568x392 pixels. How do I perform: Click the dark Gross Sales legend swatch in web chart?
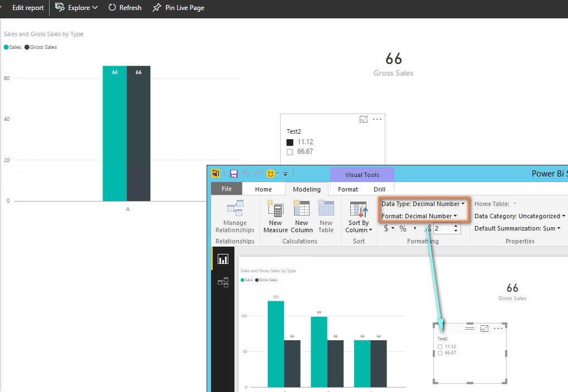tap(27, 47)
